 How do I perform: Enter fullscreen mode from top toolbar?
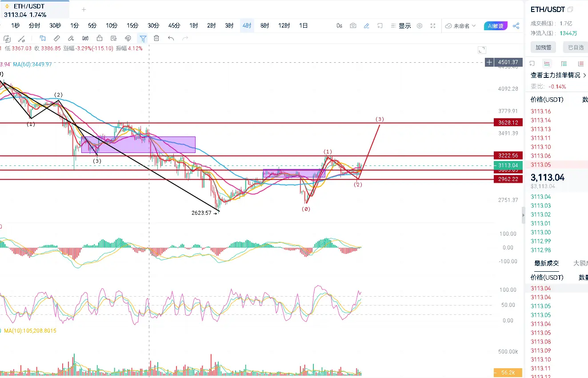click(433, 26)
